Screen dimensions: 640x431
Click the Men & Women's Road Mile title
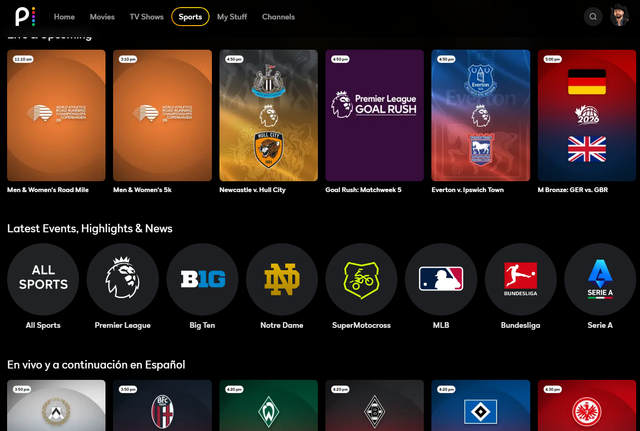(x=48, y=190)
